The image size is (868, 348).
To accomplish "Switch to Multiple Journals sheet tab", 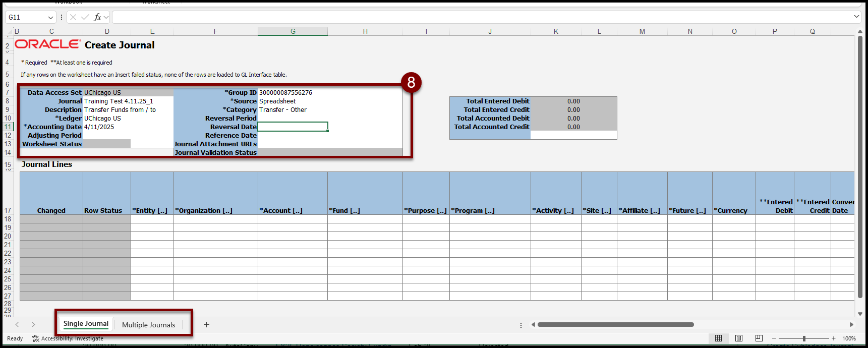I will (148, 325).
